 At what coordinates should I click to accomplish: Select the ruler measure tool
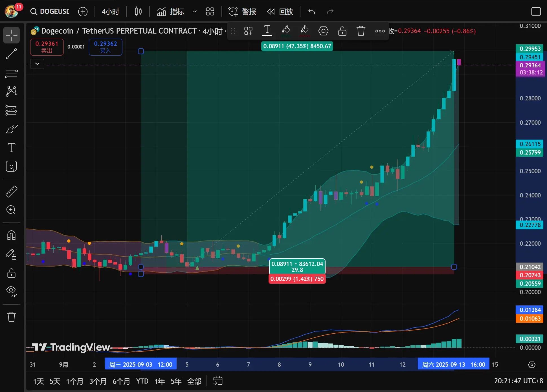[12, 192]
